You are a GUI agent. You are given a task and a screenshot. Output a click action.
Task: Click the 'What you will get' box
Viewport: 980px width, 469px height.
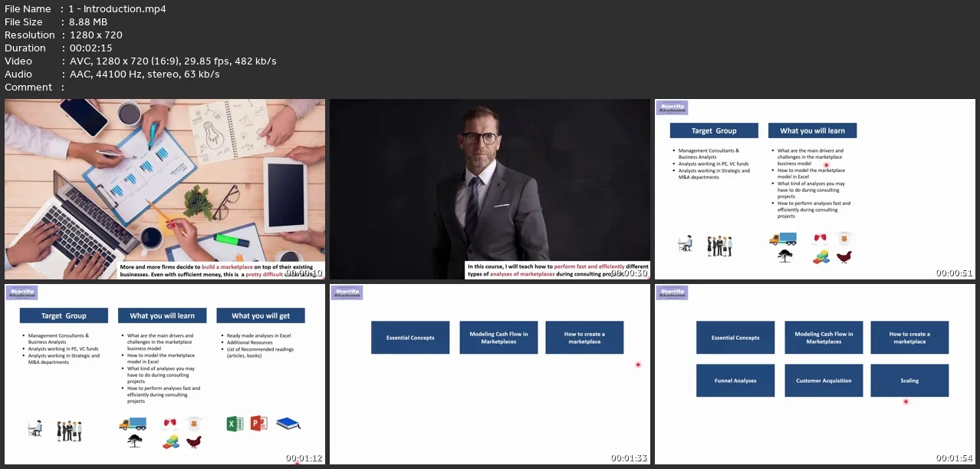coord(261,315)
